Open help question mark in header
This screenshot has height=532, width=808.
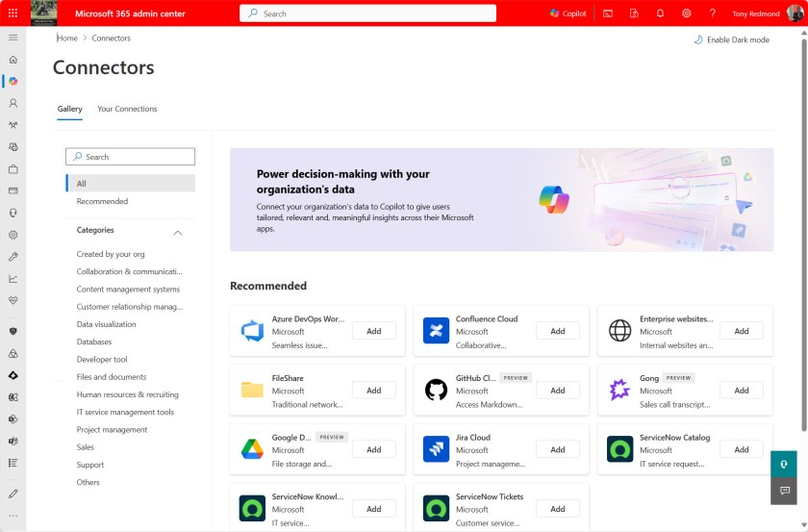pos(713,13)
